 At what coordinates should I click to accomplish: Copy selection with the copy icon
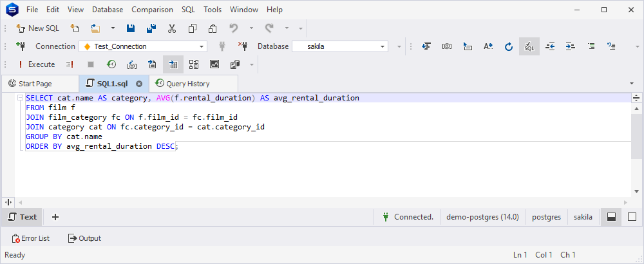click(192, 28)
